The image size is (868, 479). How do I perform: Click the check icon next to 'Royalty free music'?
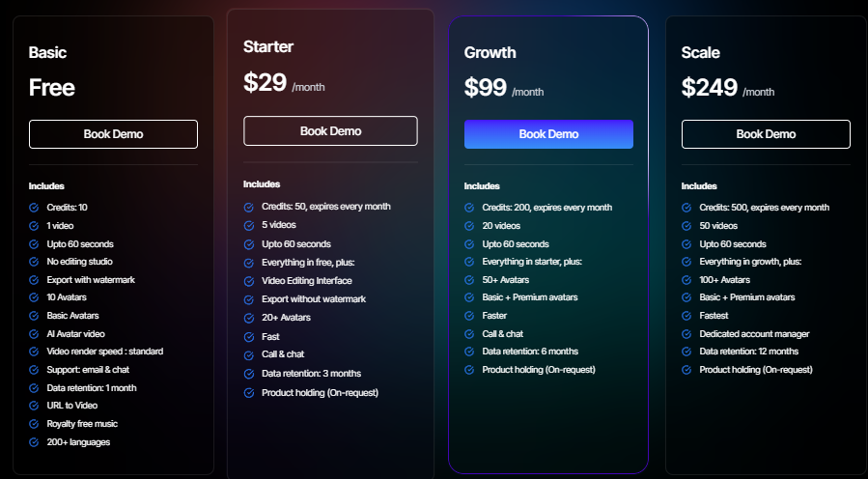[34, 424]
